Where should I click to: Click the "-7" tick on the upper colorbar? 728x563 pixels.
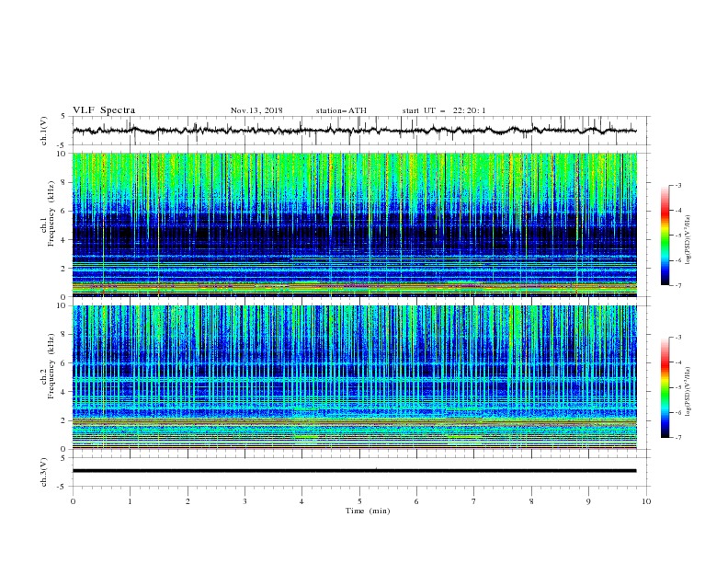tap(677, 285)
